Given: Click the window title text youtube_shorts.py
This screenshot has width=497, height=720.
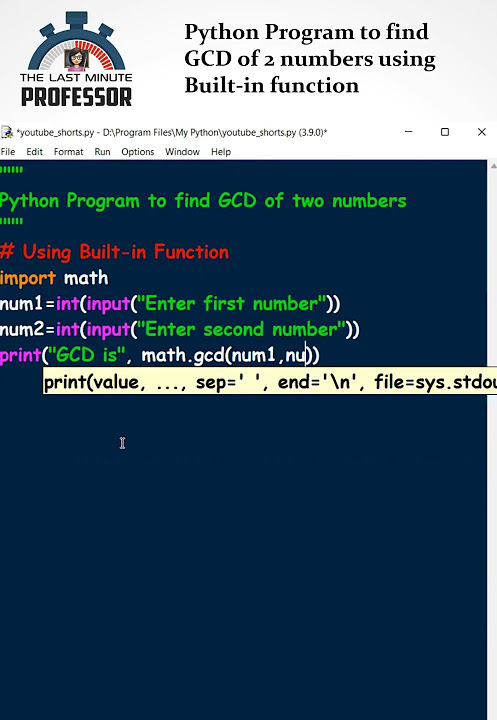Looking at the screenshot, I should pos(172,132).
